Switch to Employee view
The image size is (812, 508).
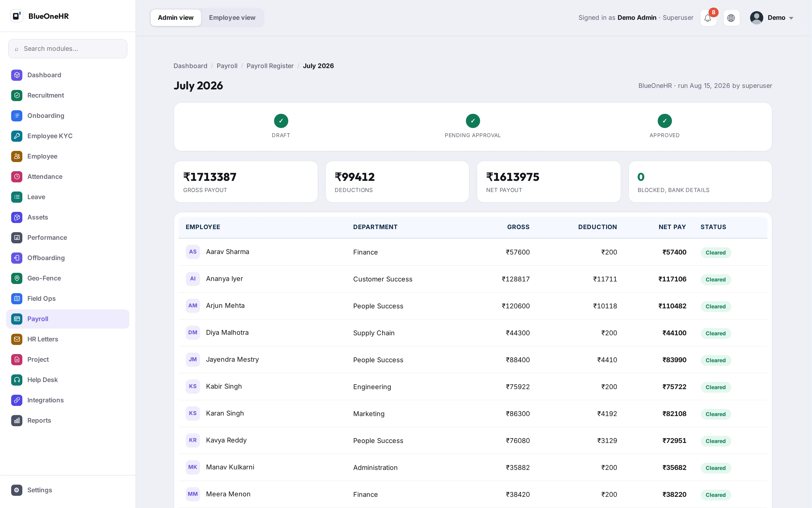(232, 18)
